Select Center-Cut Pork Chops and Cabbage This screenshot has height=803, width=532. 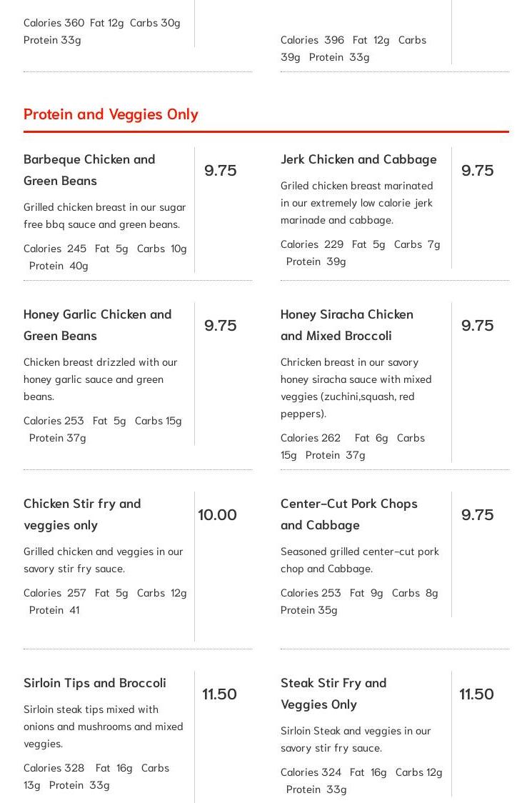[348, 514]
